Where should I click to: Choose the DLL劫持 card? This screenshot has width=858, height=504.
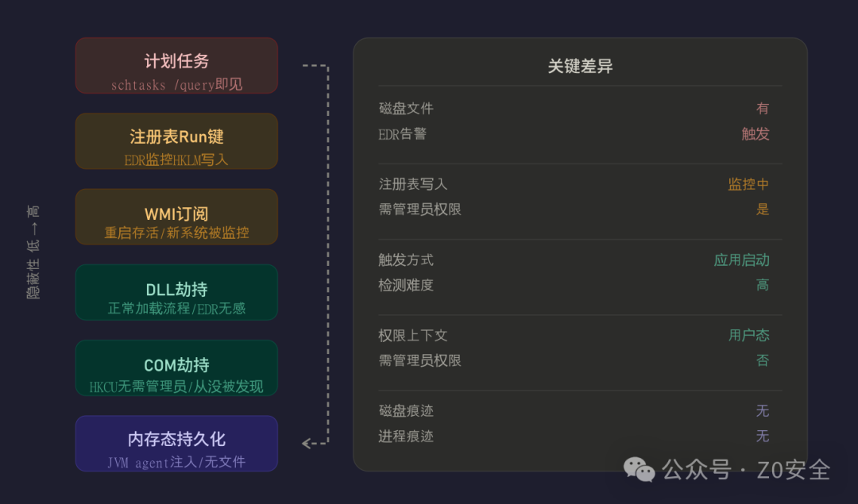pos(176,292)
